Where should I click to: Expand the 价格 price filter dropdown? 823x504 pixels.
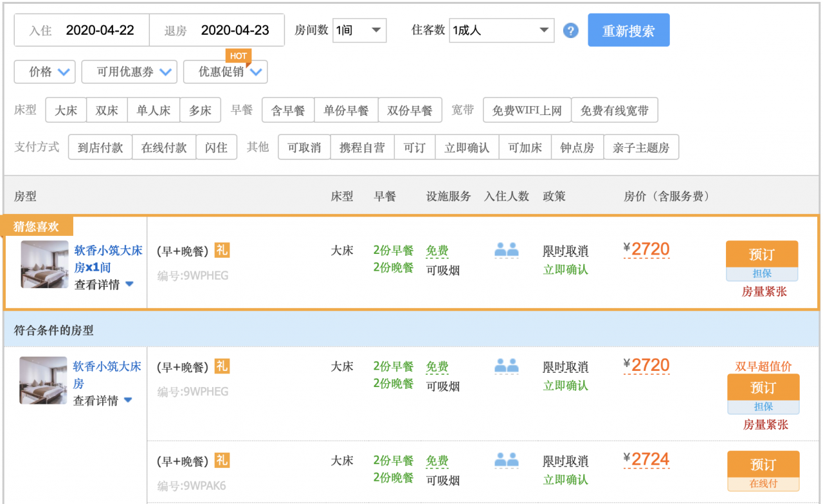(x=45, y=72)
